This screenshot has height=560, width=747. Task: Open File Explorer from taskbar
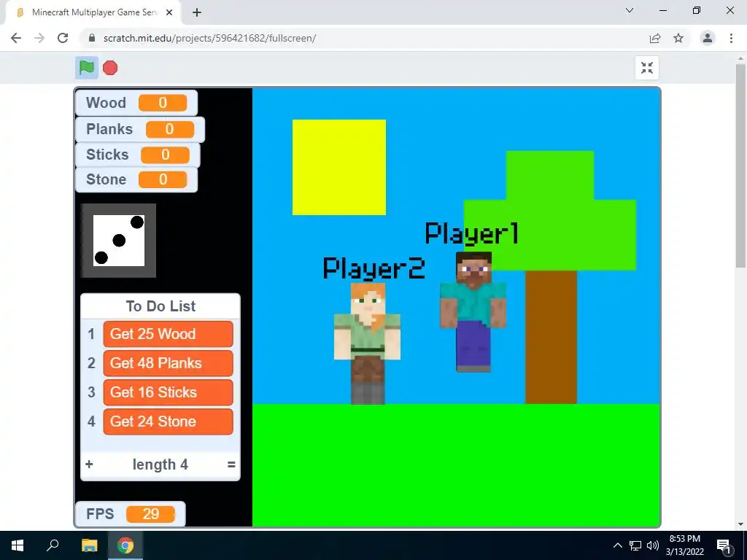[x=89, y=545]
